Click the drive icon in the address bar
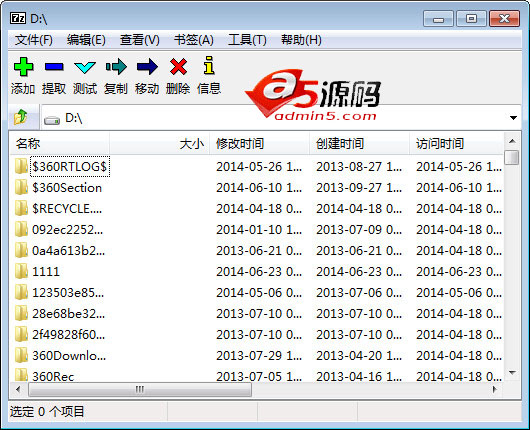The image size is (530, 430). (52, 120)
